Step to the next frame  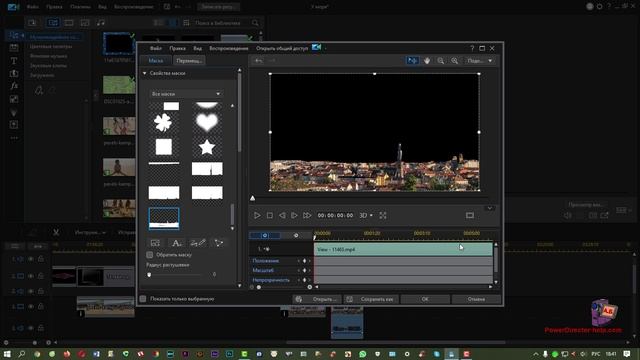[294, 215]
